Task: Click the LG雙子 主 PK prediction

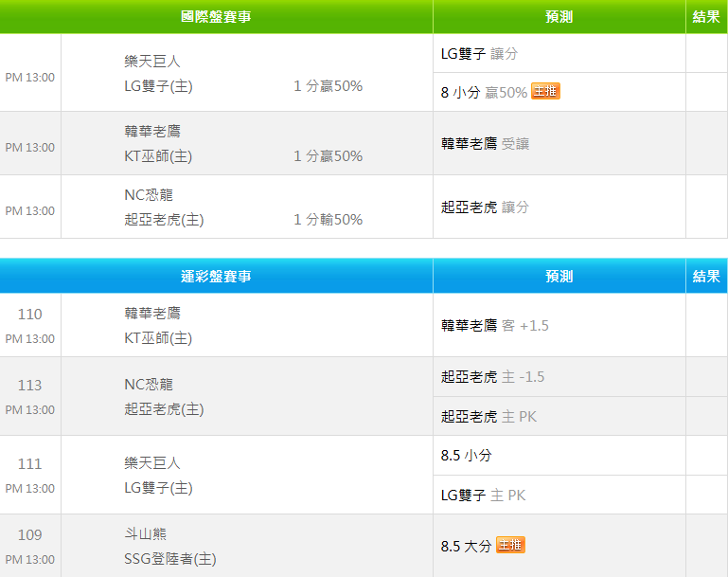Action: point(484,496)
